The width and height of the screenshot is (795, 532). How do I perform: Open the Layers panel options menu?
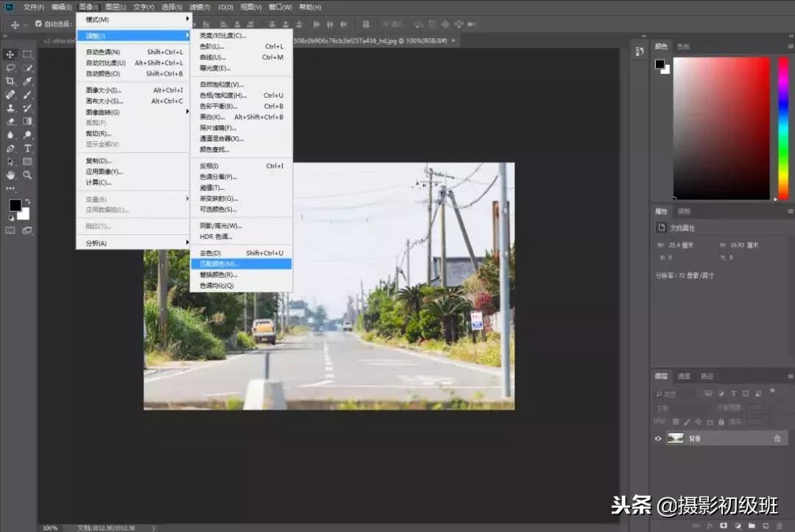[790, 377]
